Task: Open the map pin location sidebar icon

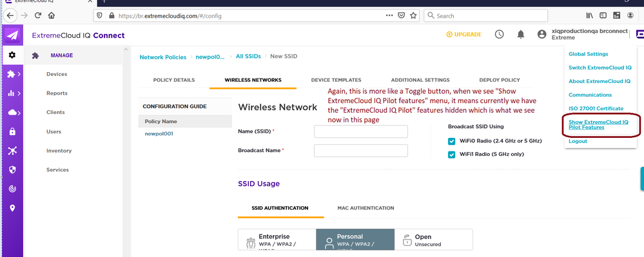Action: tap(12, 208)
